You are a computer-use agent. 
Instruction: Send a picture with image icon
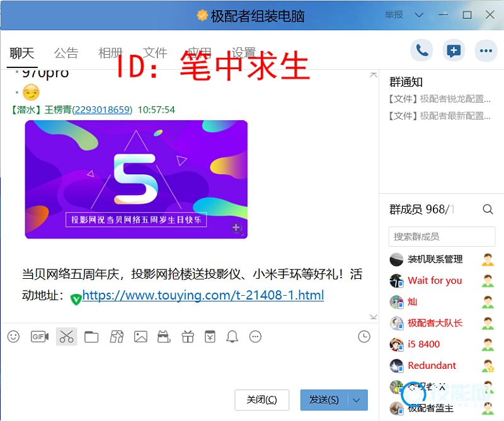pos(140,337)
